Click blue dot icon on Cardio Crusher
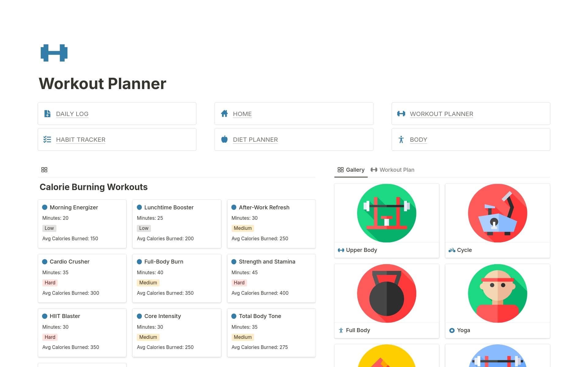The height and width of the screenshot is (367, 588). (45, 262)
